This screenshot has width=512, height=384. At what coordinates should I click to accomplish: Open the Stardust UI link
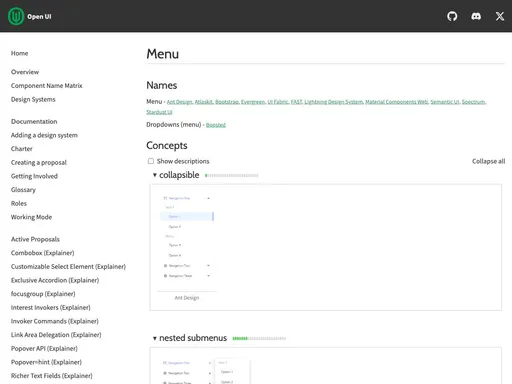(159, 112)
